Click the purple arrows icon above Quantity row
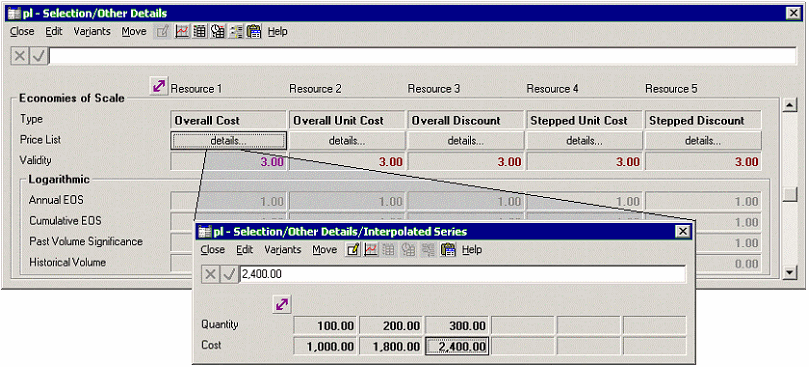809x367 pixels. (x=282, y=305)
